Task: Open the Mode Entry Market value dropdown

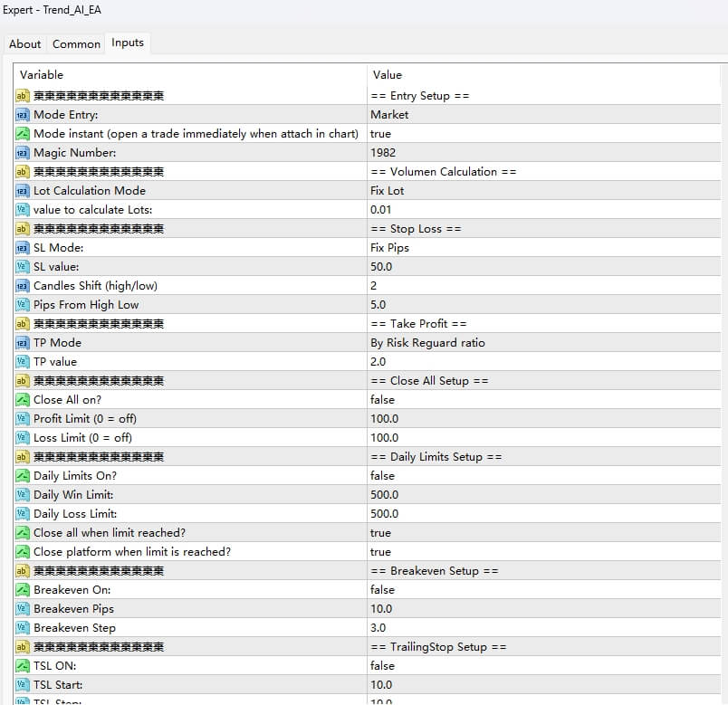Action: [x=389, y=115]
